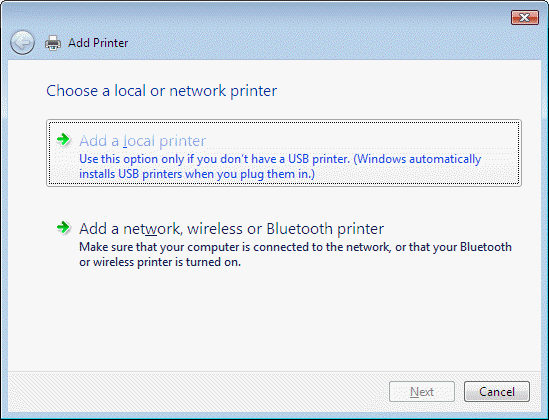Click empty white area below the printer options

point(274,322)
